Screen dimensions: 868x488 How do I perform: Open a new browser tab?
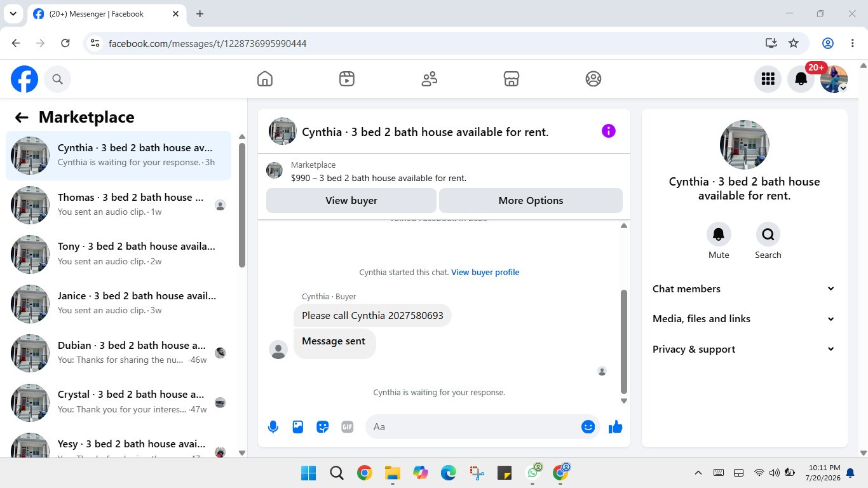[x=200, y=14]
